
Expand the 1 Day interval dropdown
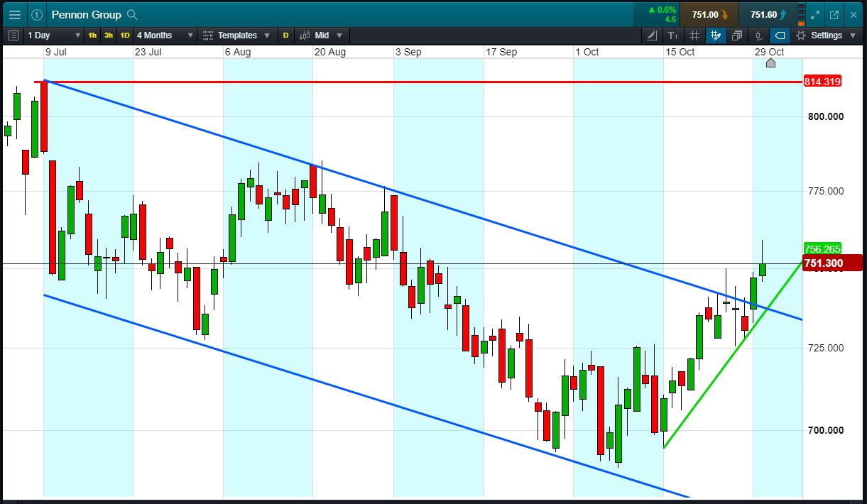tap(54, 35)
